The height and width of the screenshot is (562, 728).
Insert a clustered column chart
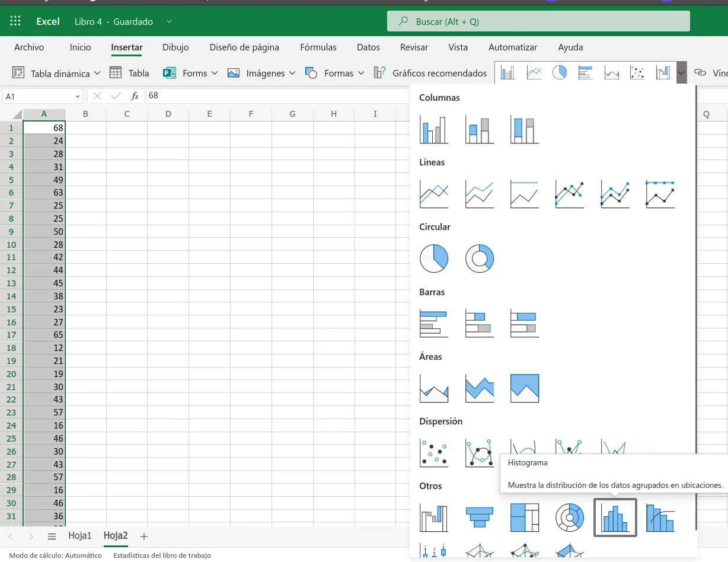434,129
